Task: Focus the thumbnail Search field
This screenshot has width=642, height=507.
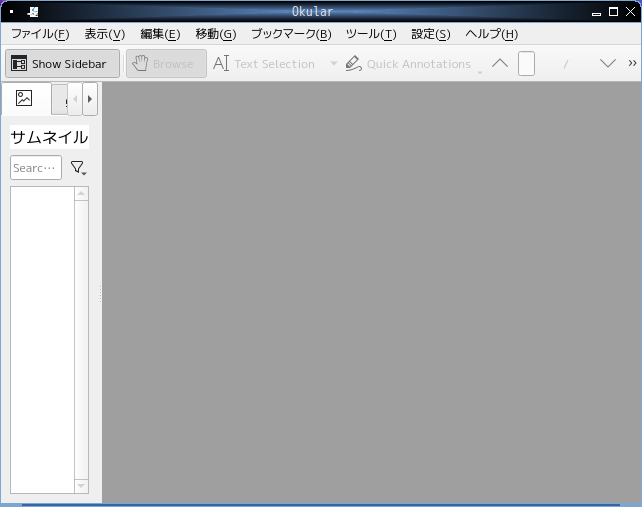Action: pos(36,167)
